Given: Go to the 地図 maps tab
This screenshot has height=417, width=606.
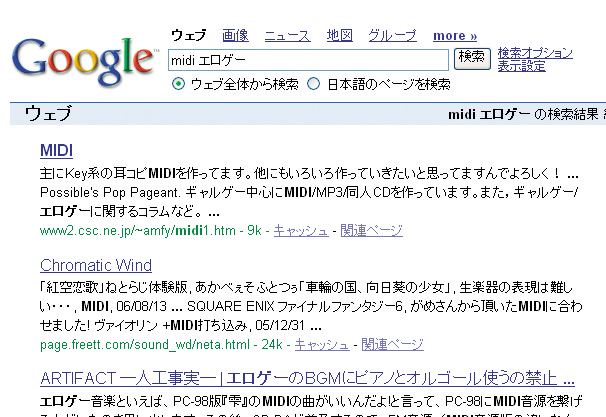Looking at the screenshot, I should point(340,36).
